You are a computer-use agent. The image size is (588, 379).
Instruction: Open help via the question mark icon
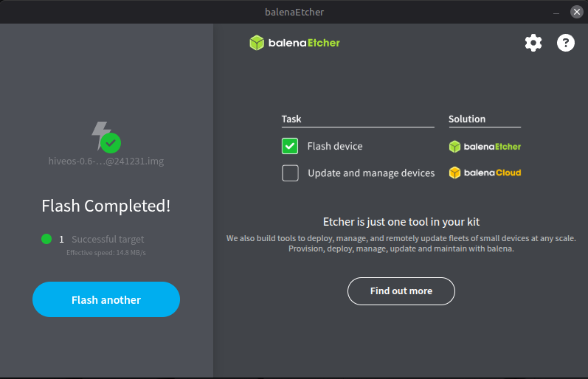565,43
